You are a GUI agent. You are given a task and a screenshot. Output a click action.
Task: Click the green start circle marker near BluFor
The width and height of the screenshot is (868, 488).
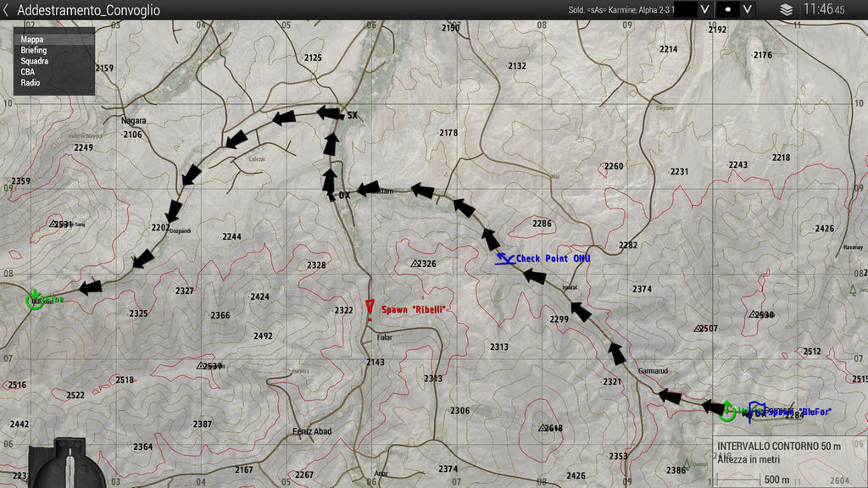pyautogui.click(x=726, y=412)
